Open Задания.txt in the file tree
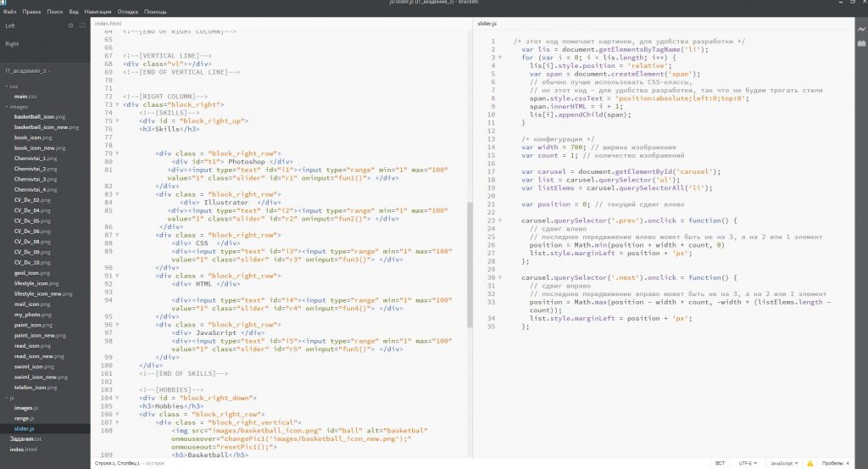 pyautogui.click(x=25, y=439)
